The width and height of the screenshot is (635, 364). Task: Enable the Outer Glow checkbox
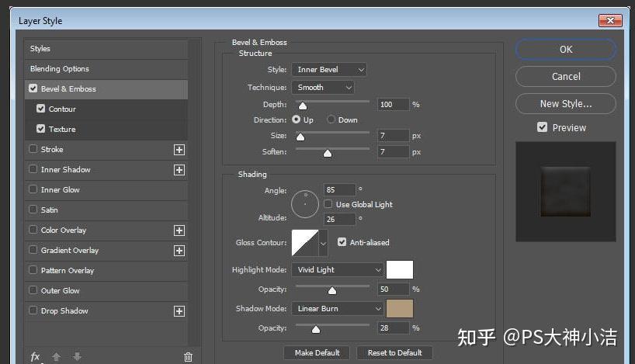(x=33, y=290)
